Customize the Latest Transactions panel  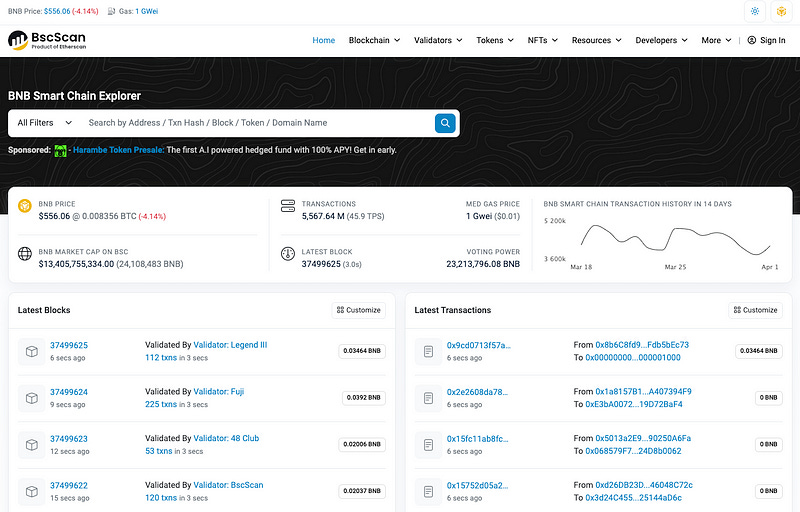[756, 310]
